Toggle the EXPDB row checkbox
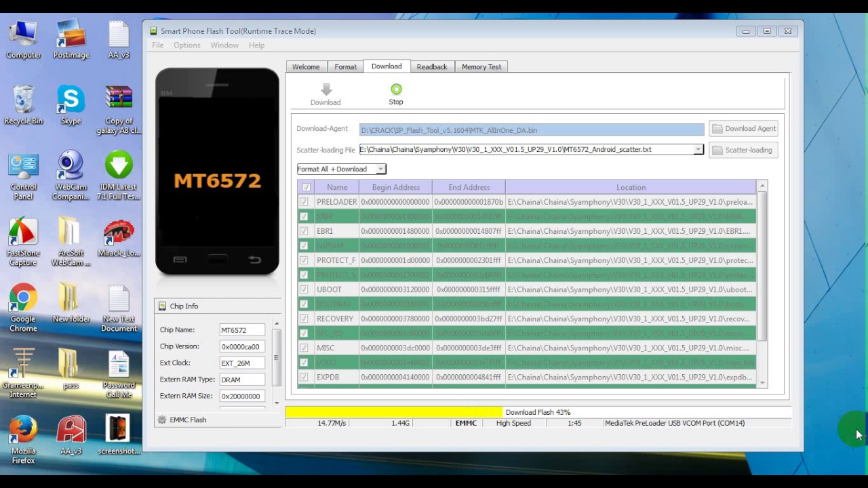 [x=304, y=377]
